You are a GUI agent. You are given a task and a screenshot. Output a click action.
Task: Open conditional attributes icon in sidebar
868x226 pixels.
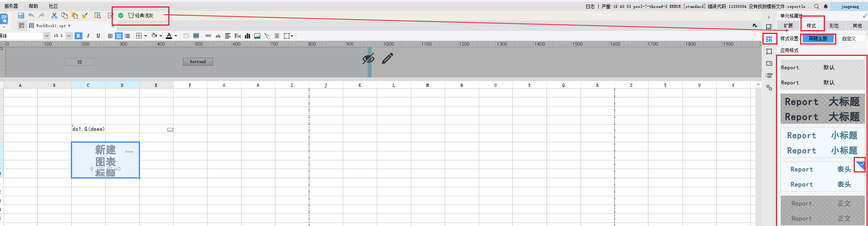pos(769,75)
